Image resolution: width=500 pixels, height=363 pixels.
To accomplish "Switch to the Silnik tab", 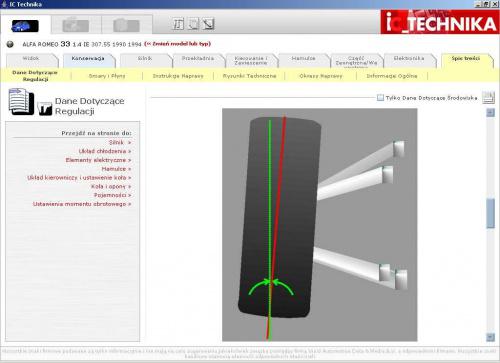I will click(x=145, y=58).
